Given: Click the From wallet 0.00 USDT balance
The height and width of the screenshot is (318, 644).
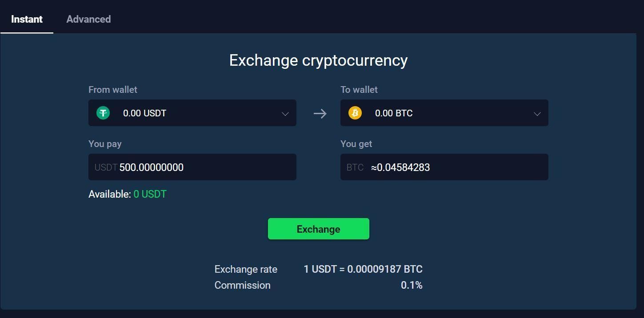Looking at the screenshot, I should [144, 113].
